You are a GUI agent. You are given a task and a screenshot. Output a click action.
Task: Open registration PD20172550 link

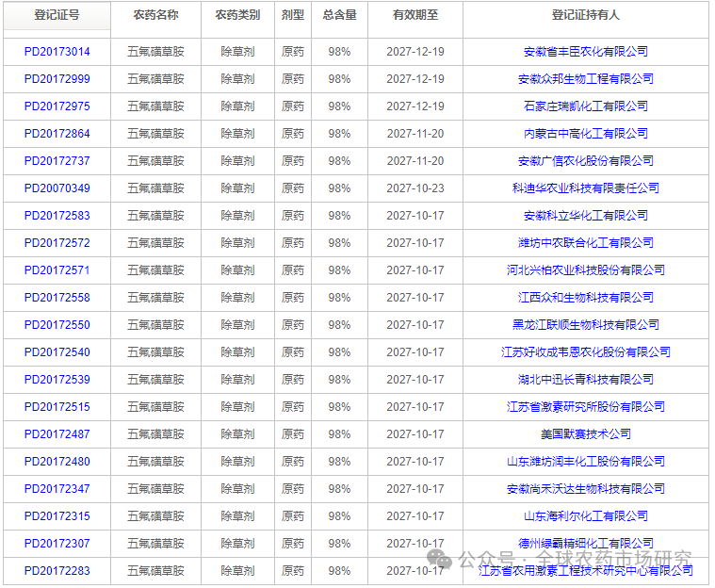57,325
